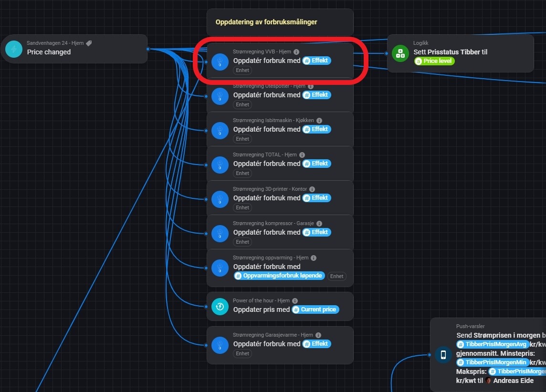Viewport: 546px width, 392px height.
Task: Open info icon beside Strømregning VVB - Hjem
Action: tap(296, 52)
